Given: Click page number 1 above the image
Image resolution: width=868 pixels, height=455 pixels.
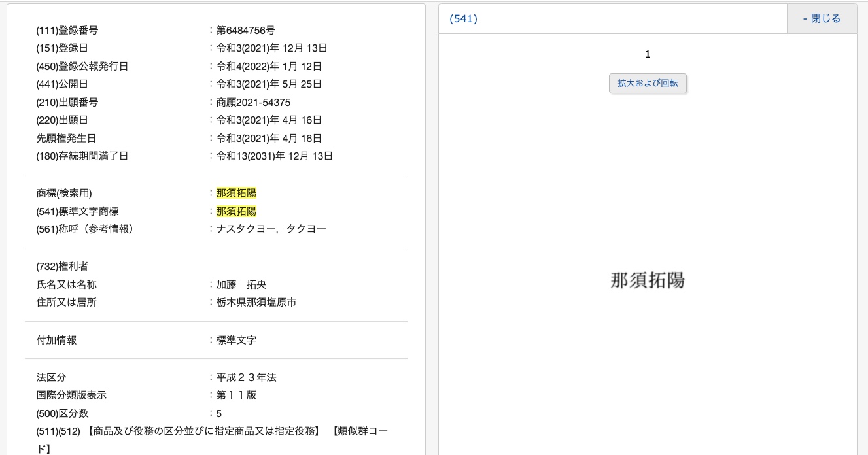Looking at the screenshot, I should pos(648,54).
